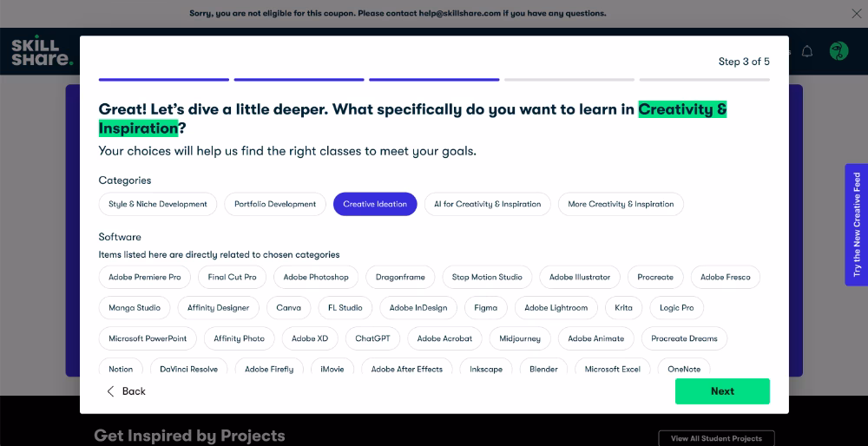Go back with the Back button
Screen dimensions: 868x446
click(x=126, y=391)
